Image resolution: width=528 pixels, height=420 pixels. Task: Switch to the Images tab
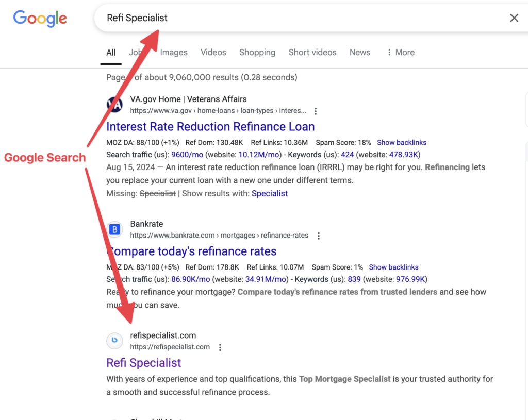[x=174, y=52]
